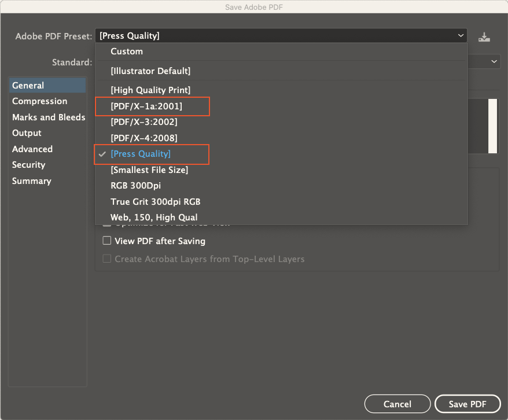The image size is (508, 420).
Task: Click the description area scrollbar
Action: click(x=492, y=126)
